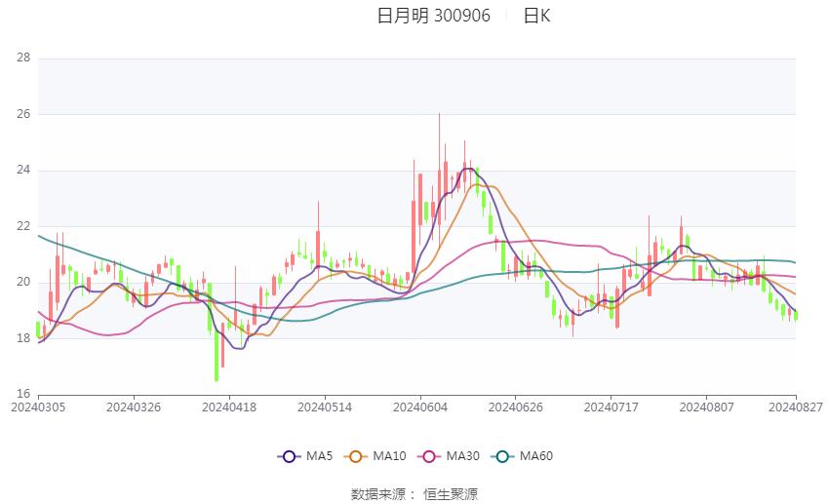Screen dimensions: 829x504
Task: Click the x-axis date label 20240807
Action: (707, 407)
